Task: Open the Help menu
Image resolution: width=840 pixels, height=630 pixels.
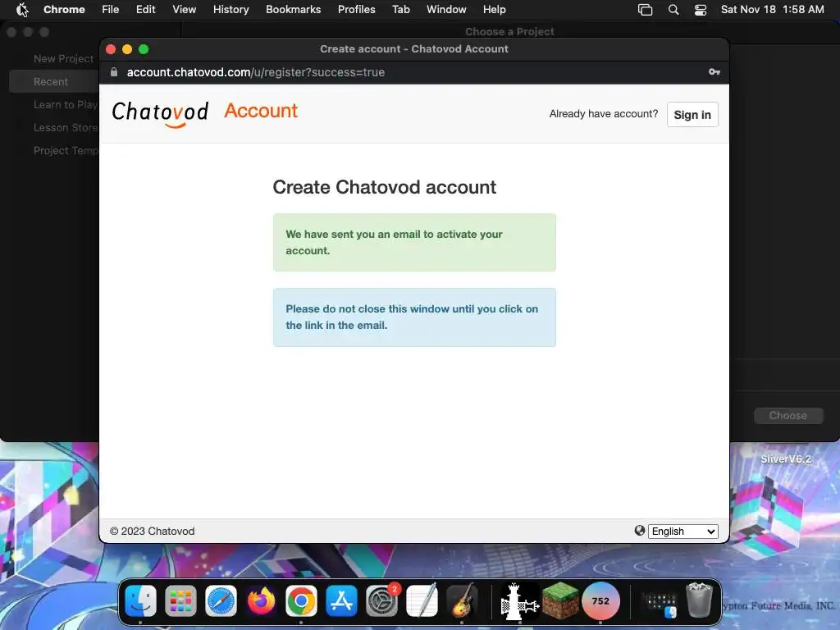Action: click(494, 10)
